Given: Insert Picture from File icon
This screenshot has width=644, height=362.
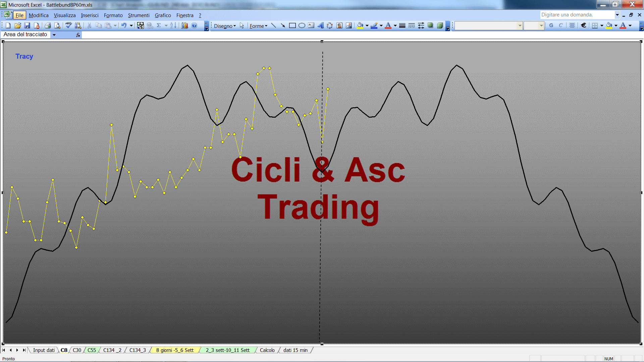Looking at the screenshot, I should [349, 25].
